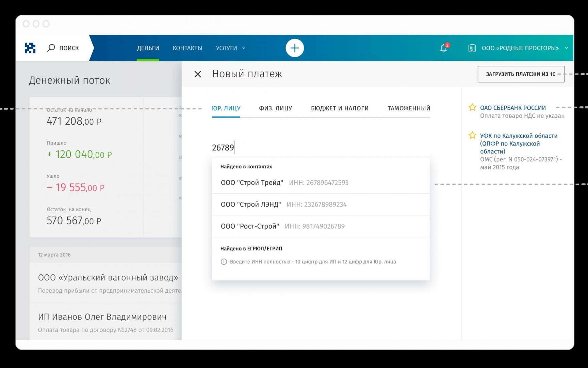Viewport: 588px width, 368px height.
Task: Click ИНН: 981749026789 value
Action: click(x=315, y=226)
